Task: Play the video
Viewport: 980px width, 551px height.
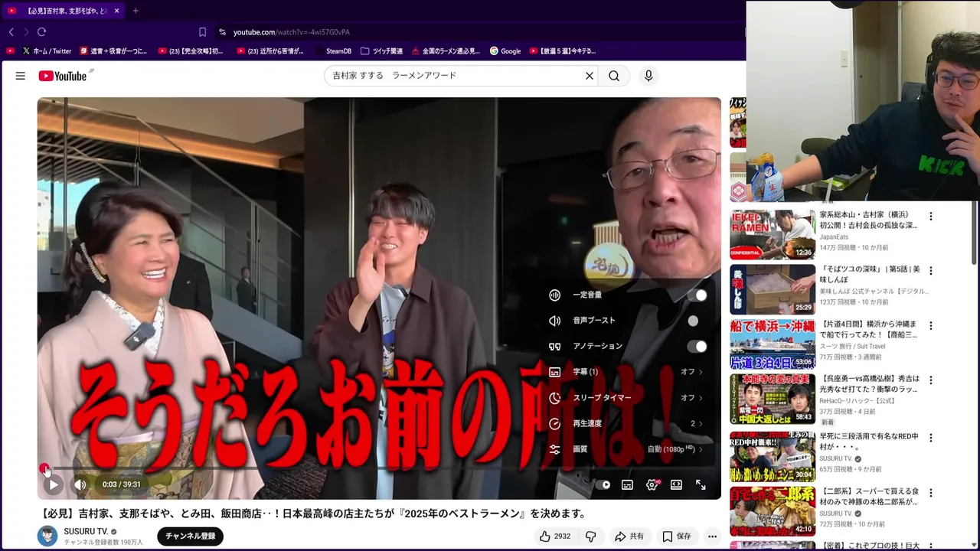Action: pos(53,484)
